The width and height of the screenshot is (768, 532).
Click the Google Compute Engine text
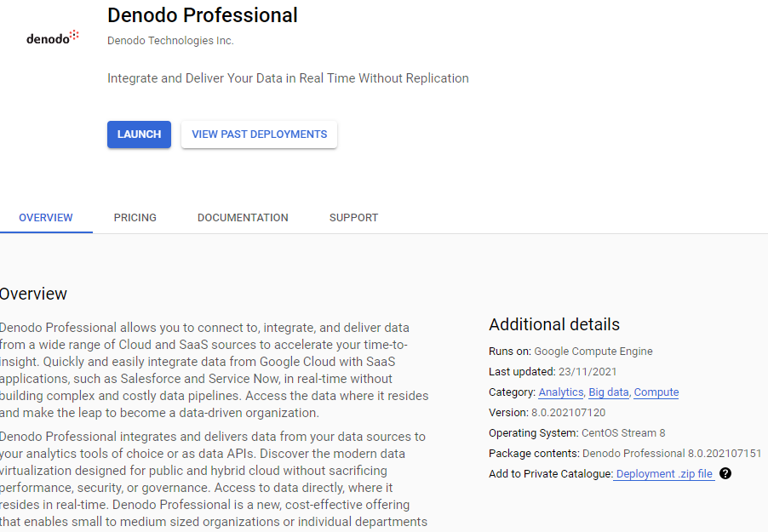tap(593, 352)
